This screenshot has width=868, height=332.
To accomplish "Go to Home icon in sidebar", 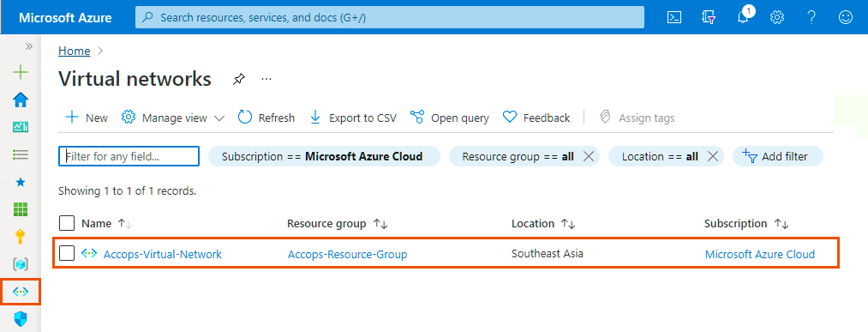I will pyautogui.click(x=21, y=100).
